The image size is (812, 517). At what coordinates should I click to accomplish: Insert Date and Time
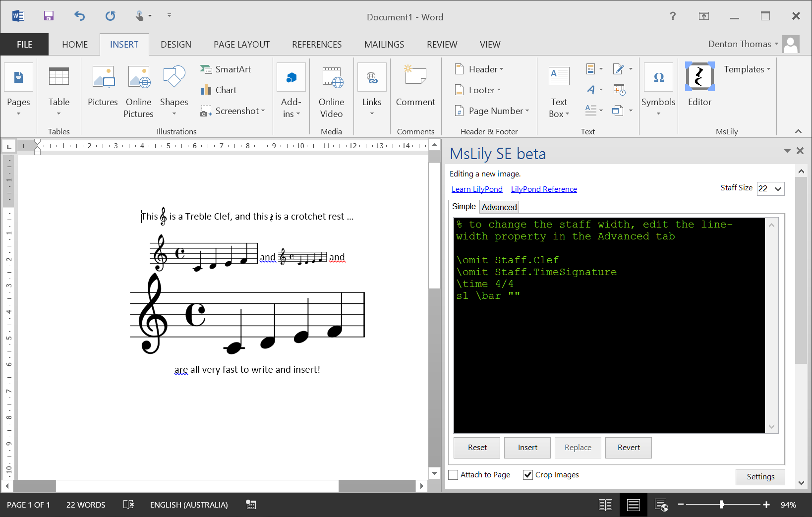click(x=619, y=90)
